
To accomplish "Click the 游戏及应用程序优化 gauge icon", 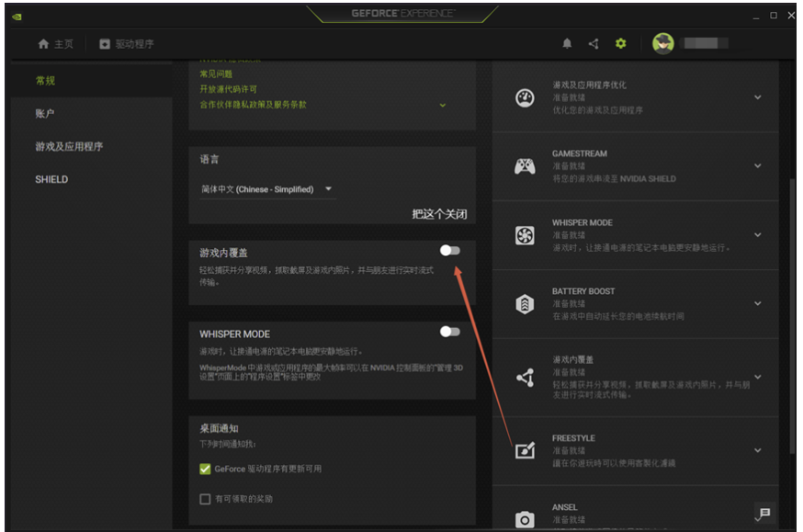I will point(525,97).
